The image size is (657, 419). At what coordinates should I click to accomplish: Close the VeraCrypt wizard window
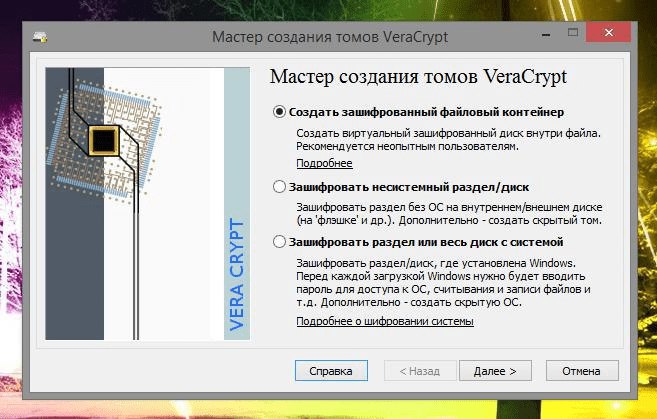[x=608, y=33]
